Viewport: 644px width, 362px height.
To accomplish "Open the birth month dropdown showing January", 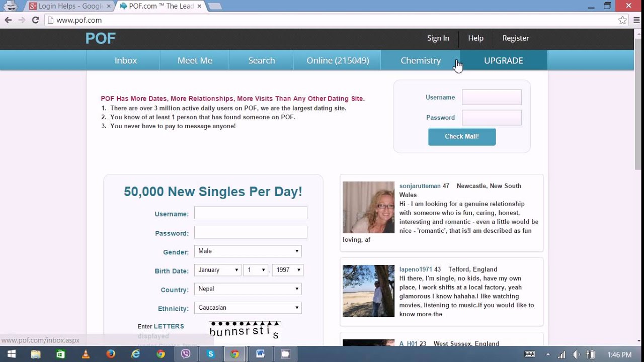I will pos(217,270).
